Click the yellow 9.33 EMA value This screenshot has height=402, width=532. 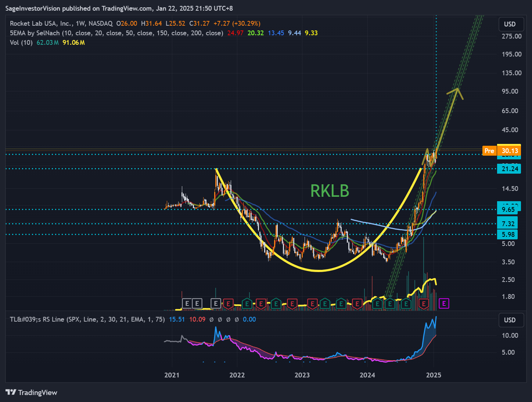(x=311, y=33)
